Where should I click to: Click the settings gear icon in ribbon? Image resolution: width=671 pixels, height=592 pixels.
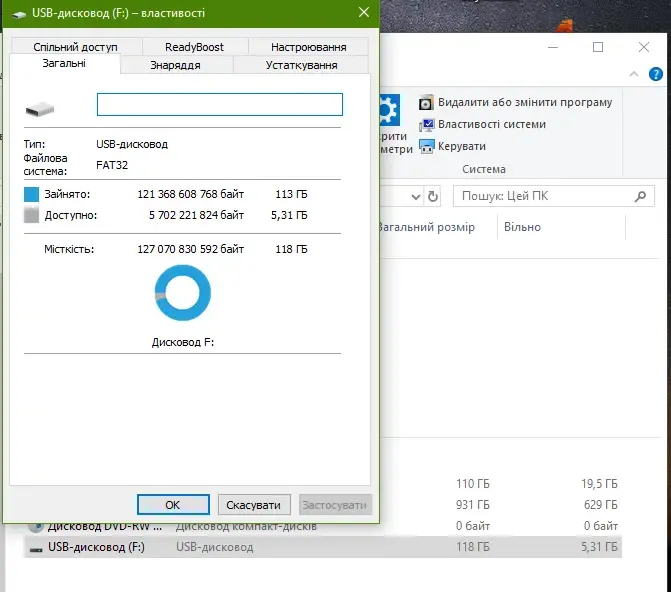pos(389,110)
